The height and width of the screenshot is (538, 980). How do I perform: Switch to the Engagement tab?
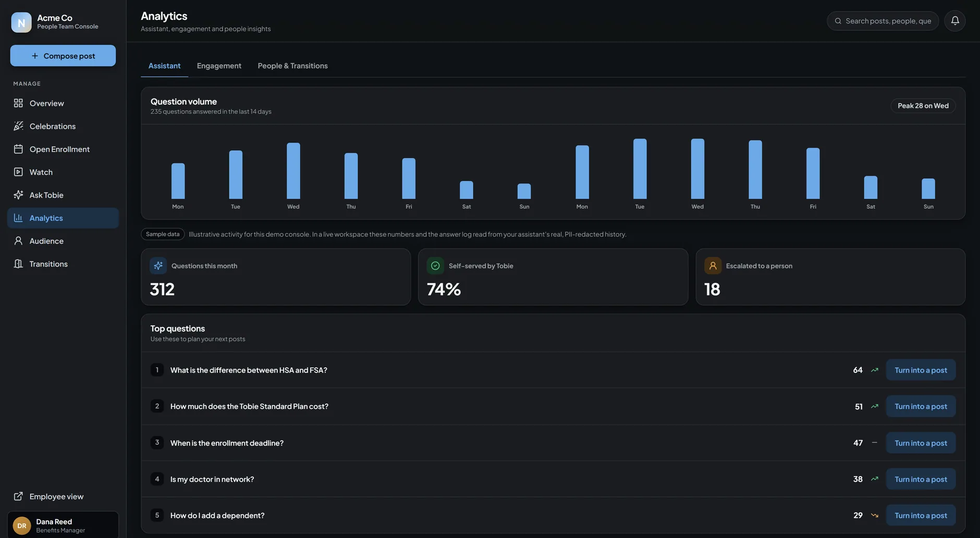coord(219,66)
